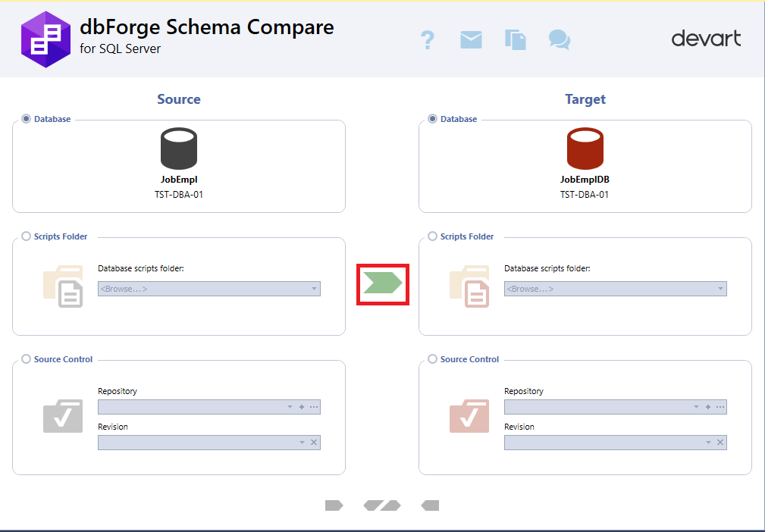Select the Source Database radio button
765x532 pixels.
click(x=25, y=118)
